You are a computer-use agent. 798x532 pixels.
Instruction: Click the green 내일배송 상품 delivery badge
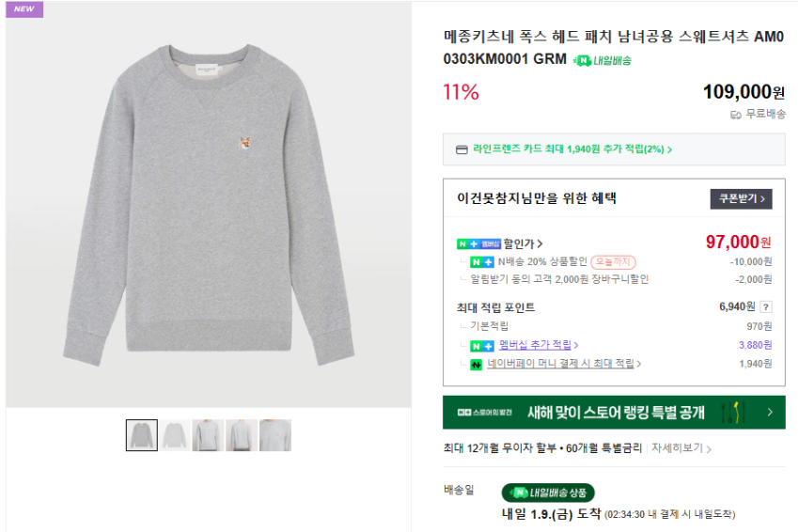point(548,493)
